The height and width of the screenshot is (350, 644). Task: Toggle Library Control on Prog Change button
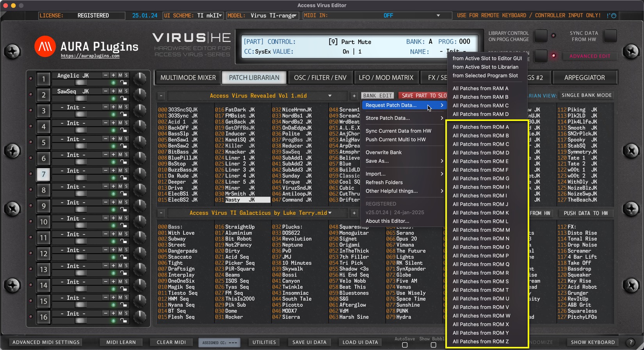pyautogui.click(x=541, y=36)
